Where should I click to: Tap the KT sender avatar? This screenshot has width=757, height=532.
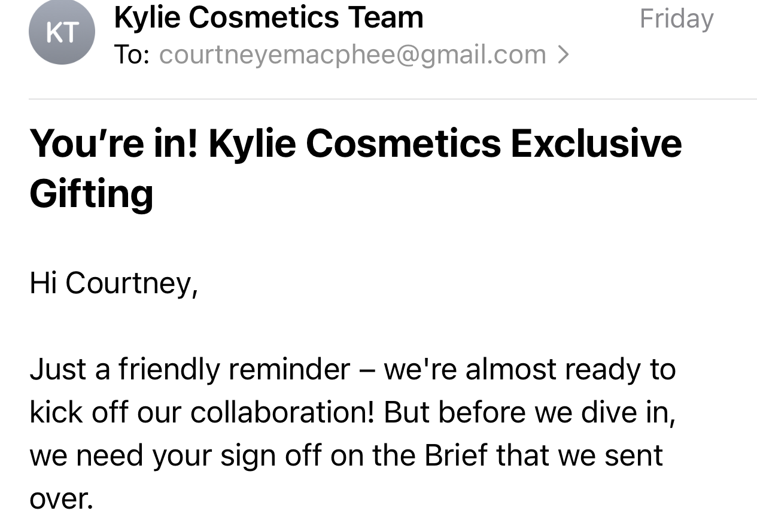pos(62,32)
